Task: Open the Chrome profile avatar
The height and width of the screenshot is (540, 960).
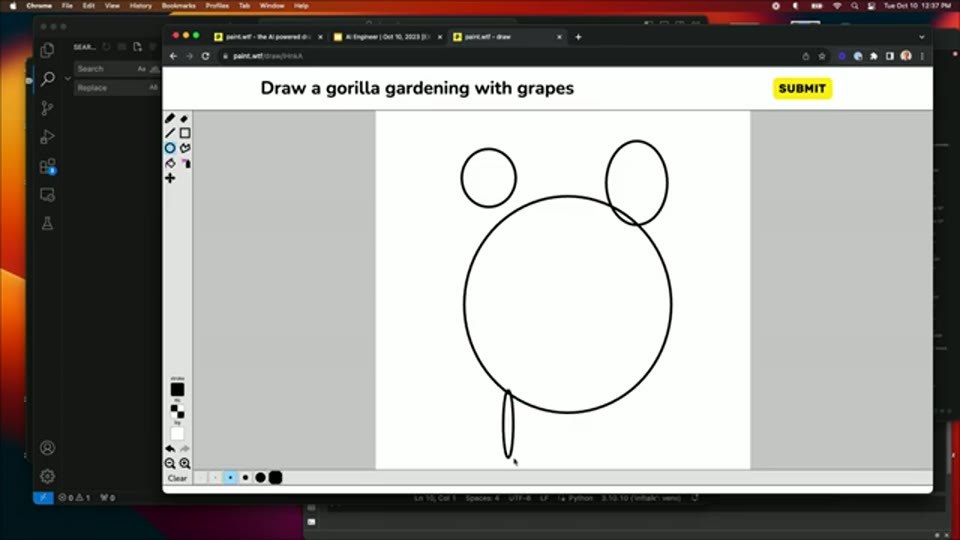Action: point(906,56)
